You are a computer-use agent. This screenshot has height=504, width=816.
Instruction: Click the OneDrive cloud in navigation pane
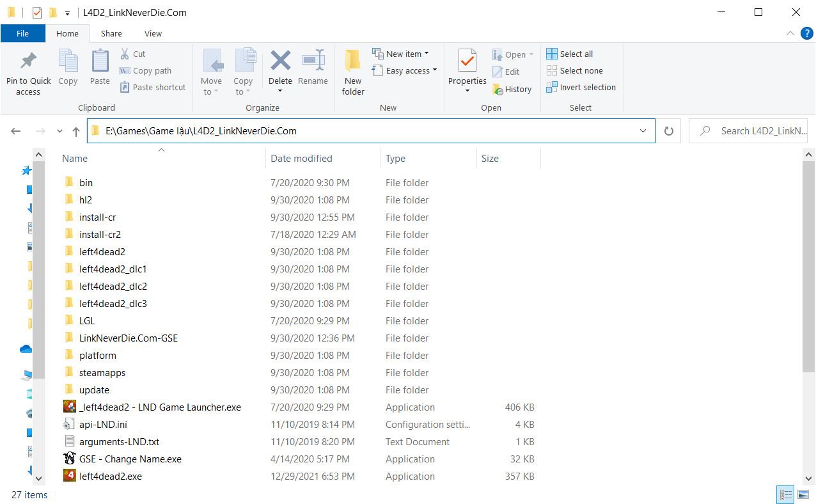click(26, 349)
